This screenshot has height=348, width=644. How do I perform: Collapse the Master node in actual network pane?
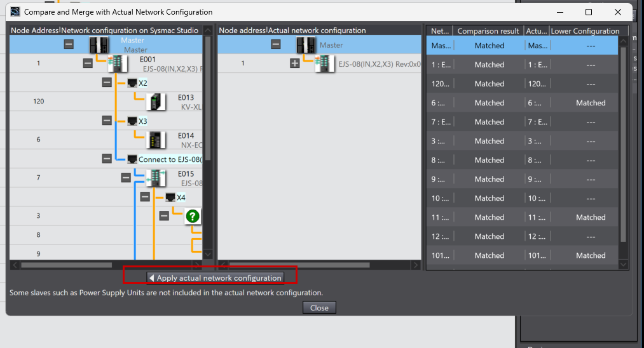point(275,44)
